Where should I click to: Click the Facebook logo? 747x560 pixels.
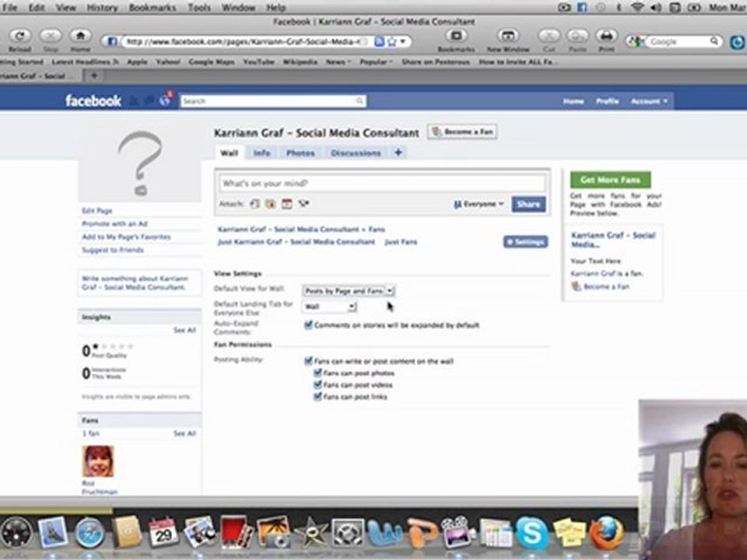(93, 101)
